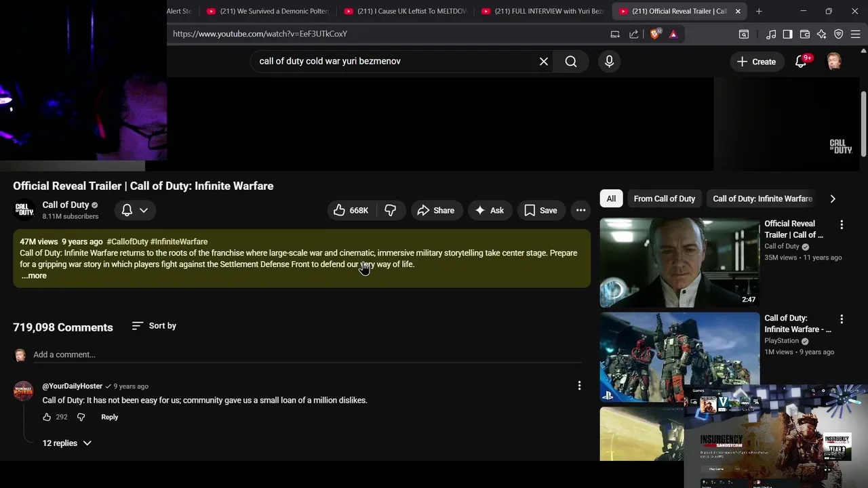Click the install app icon in address bar

point(615,34)
